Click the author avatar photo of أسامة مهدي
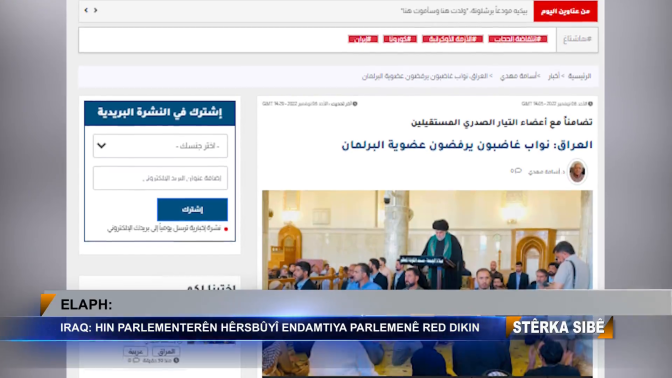 pyautogui.click(x=577, y=171)
